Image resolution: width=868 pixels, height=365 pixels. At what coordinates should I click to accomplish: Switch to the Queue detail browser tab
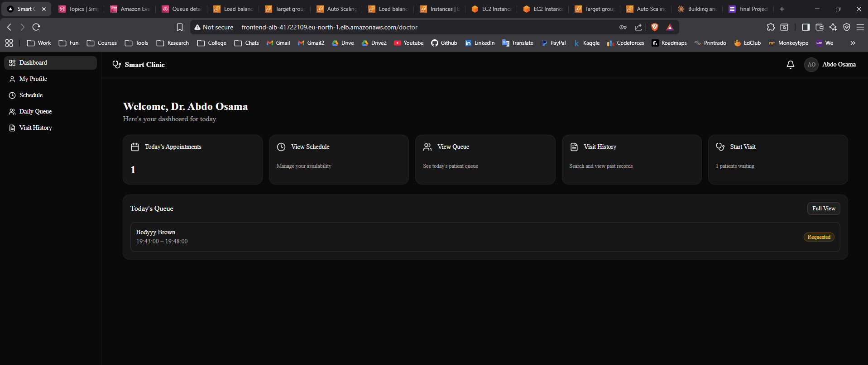(182, 9)
